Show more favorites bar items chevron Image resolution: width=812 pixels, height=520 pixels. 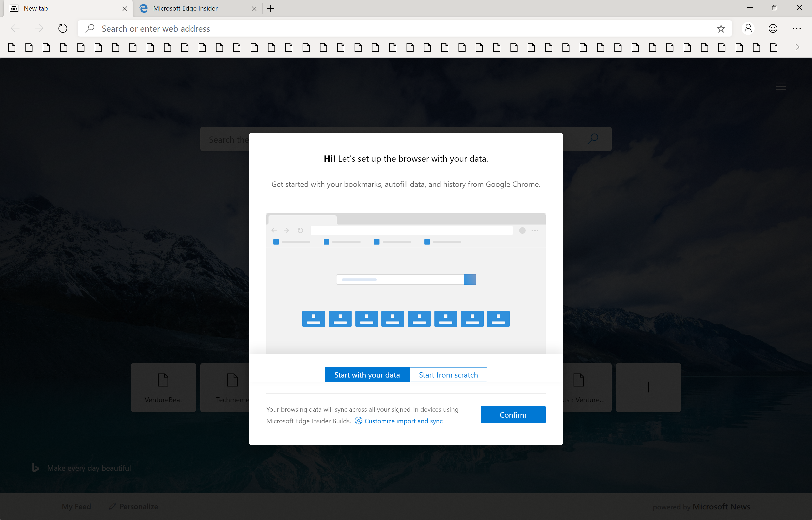click(797, 48)
